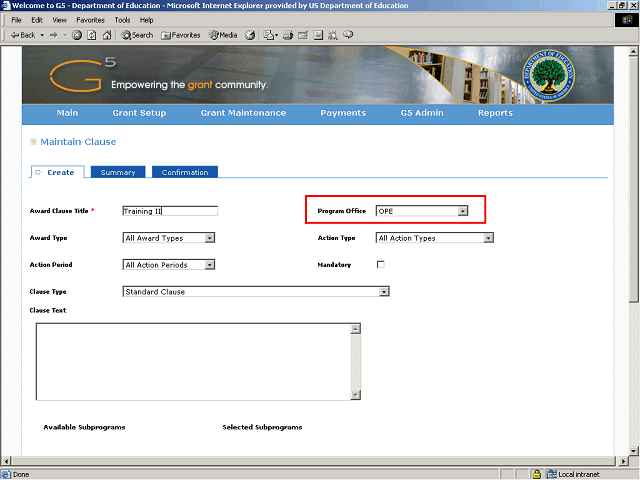
Task: Open the Search toolbar button
Action: [x=137, y=35]
